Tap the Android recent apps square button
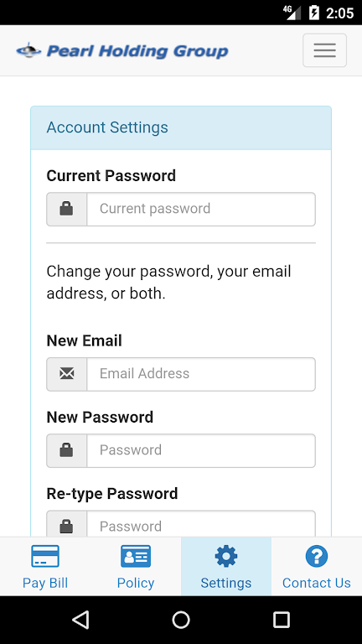 point(282,620)
